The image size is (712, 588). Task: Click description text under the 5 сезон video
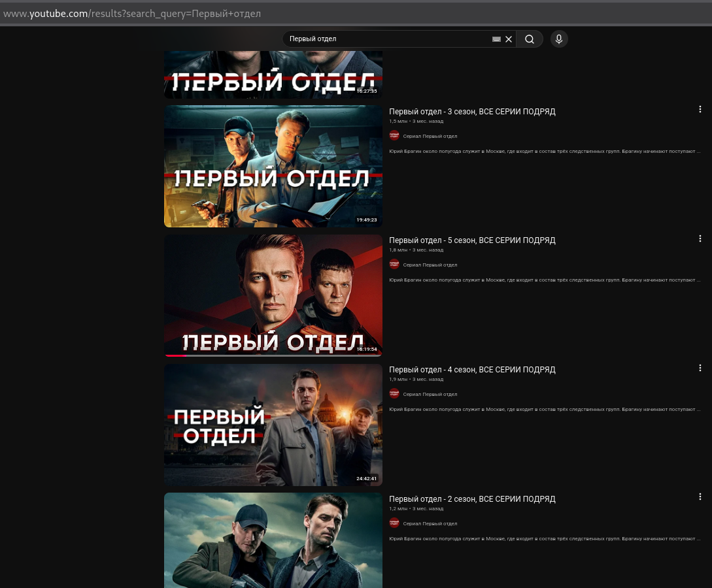545,280
